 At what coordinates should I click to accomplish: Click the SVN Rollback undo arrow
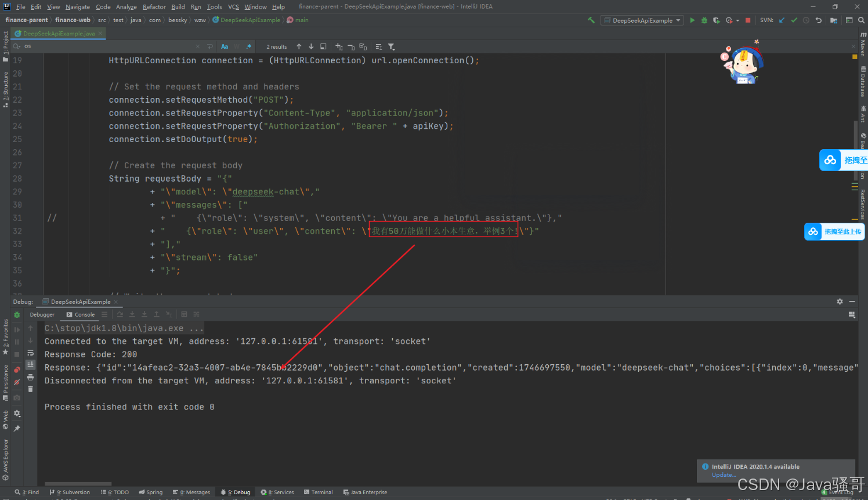tap(819, 20)
